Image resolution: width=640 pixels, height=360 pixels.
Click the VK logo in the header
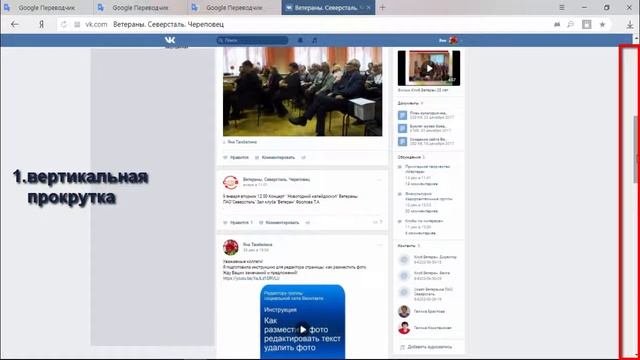170,40
